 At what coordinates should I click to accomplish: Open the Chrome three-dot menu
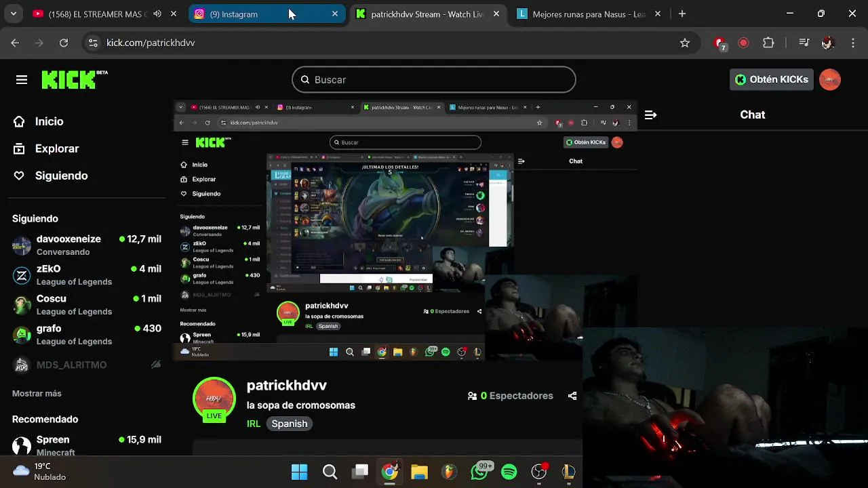click(x=852, y=43)
